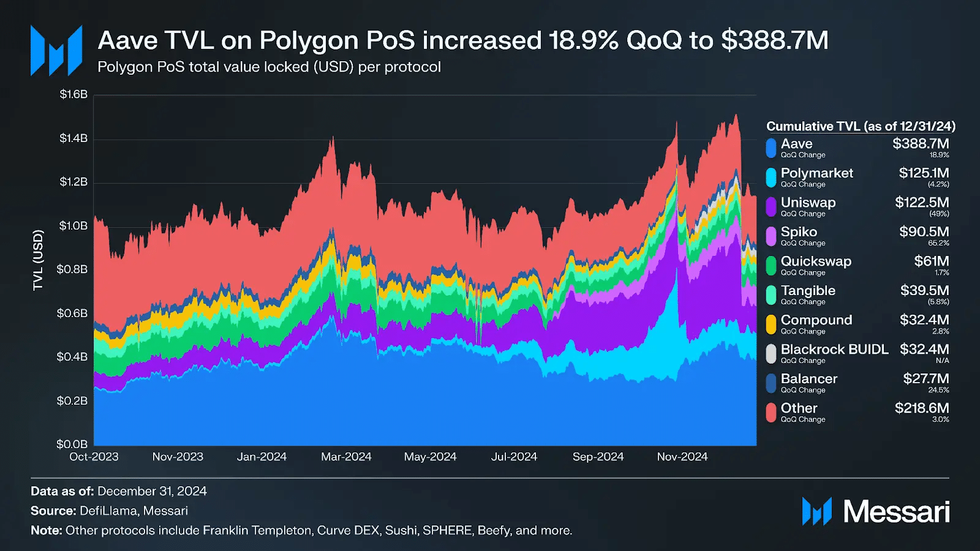
Task: Click the Oct-2023 x-axis label
Action: coord(94,457)
